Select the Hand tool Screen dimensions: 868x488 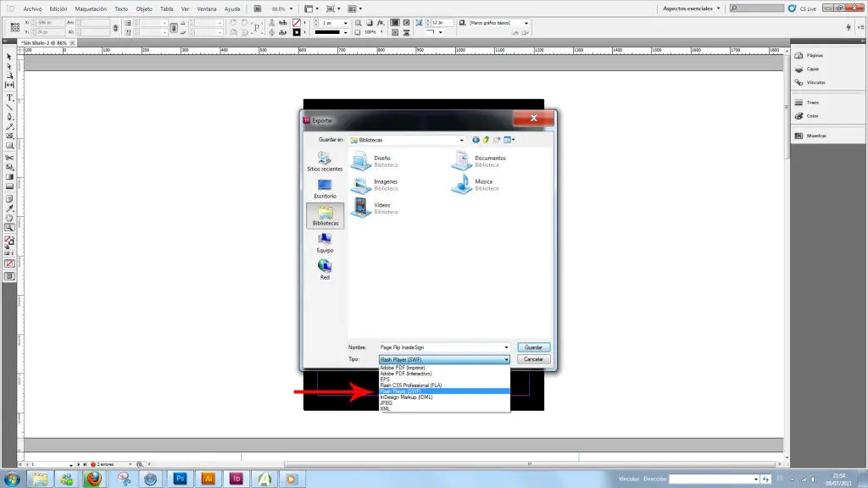(x=8, y=218)
